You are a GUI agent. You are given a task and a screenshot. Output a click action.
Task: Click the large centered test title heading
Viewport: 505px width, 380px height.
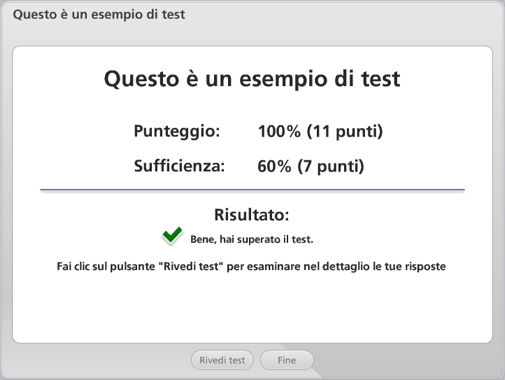(252, 79)
